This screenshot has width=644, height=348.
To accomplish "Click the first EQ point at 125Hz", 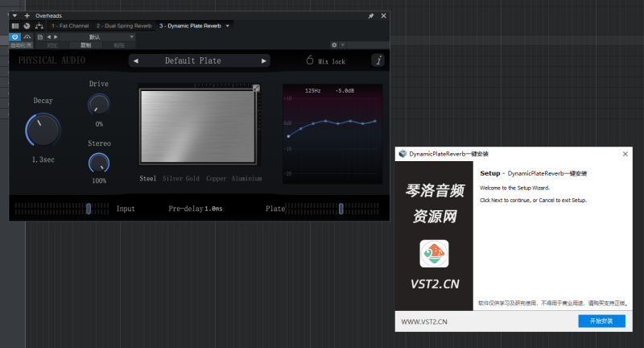I will pos(288,136).
